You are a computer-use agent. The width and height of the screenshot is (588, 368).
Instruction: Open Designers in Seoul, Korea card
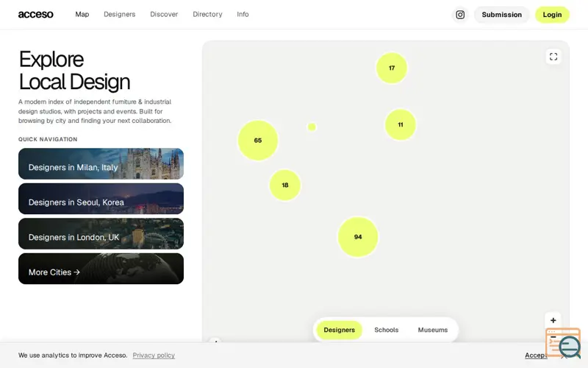(x=101, y=199)
